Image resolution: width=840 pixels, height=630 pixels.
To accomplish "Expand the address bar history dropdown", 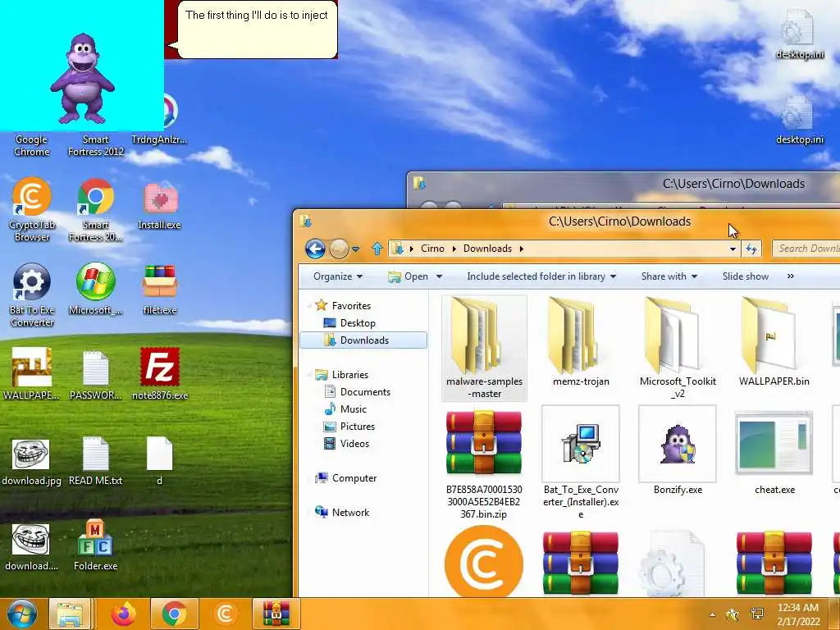I will click(733, 249).
